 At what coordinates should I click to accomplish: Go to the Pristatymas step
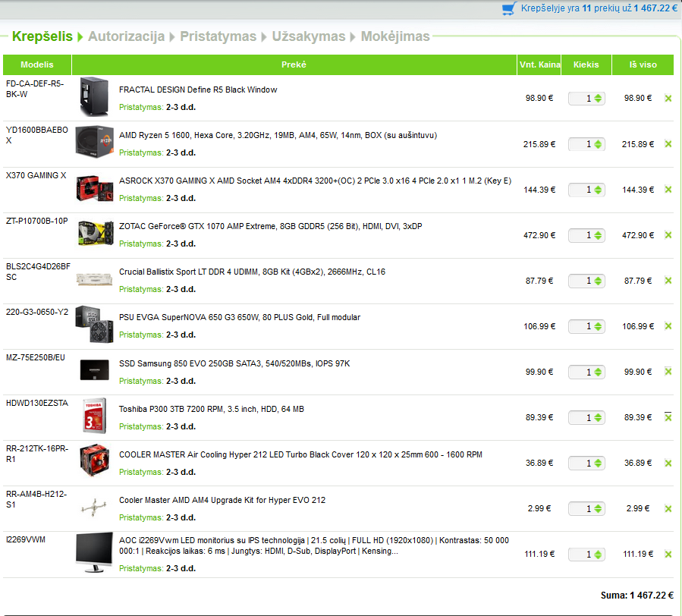click(218, 36)
